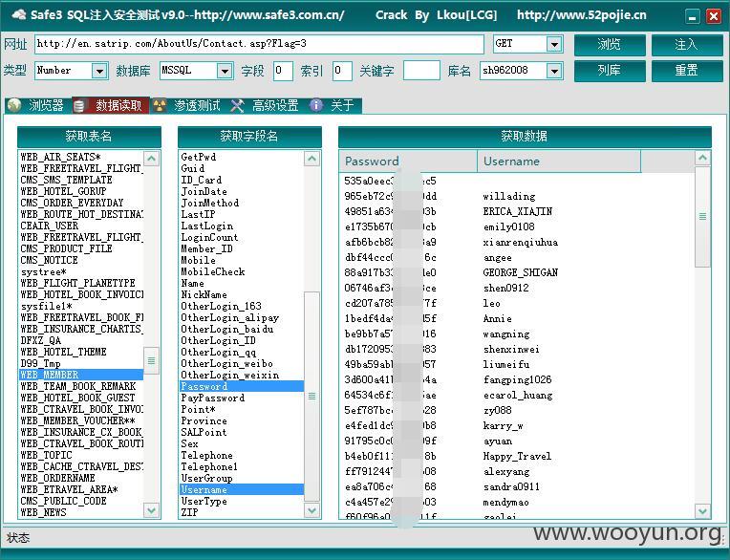
Task: Select the UserGroup field
Action: tap(242, 478)
